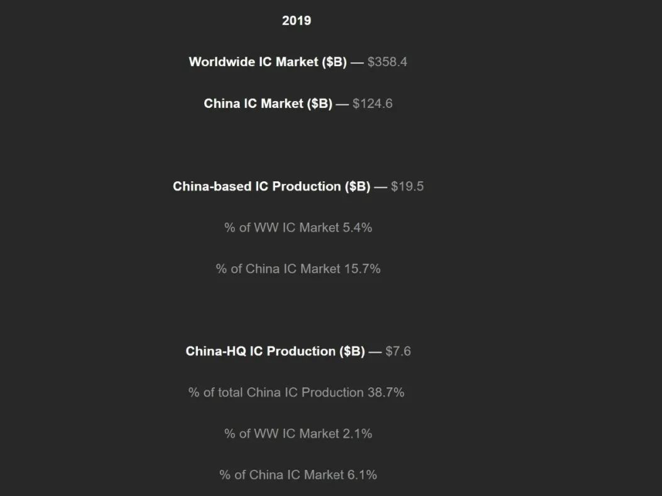Click the 15.7% China IC Market value
The height and width of the screenshot is (496, 662).
coord(362,268)
